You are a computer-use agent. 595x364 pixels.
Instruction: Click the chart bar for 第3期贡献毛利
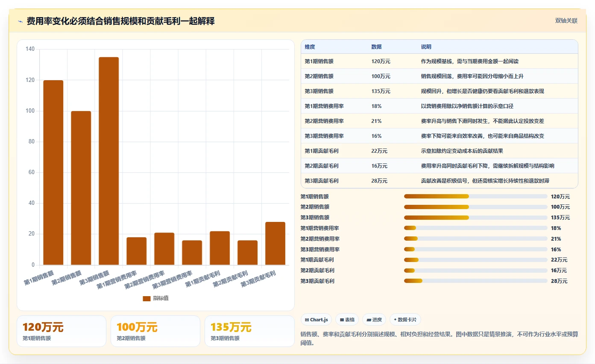pos(276,243)
